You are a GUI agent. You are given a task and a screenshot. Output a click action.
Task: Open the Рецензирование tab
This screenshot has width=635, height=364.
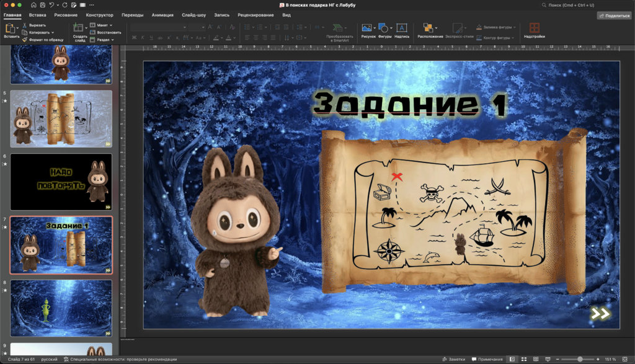[255, 15]
